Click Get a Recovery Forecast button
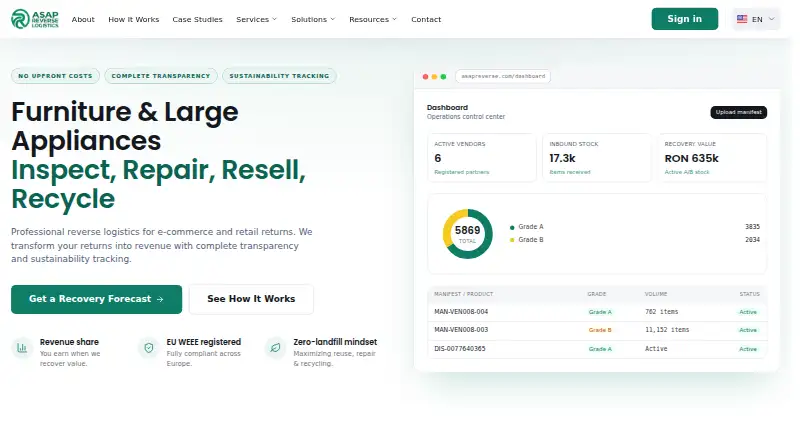 tap(96, 299)
